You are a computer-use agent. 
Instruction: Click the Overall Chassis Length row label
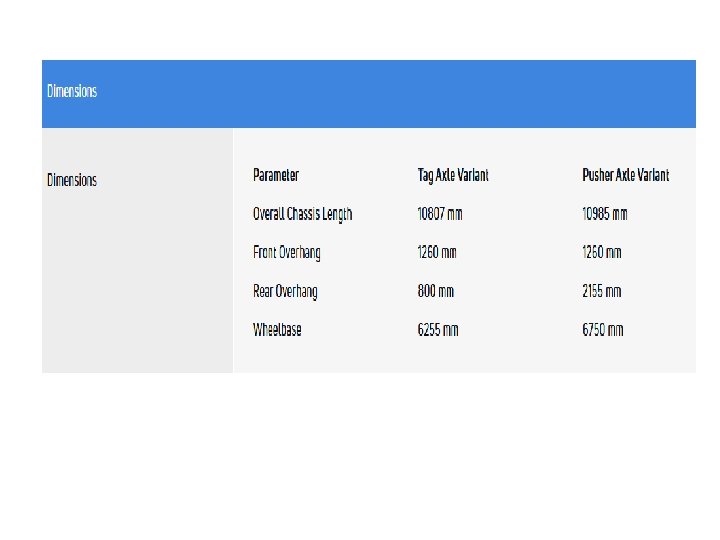pyautogui.click(x=302, y=214)
